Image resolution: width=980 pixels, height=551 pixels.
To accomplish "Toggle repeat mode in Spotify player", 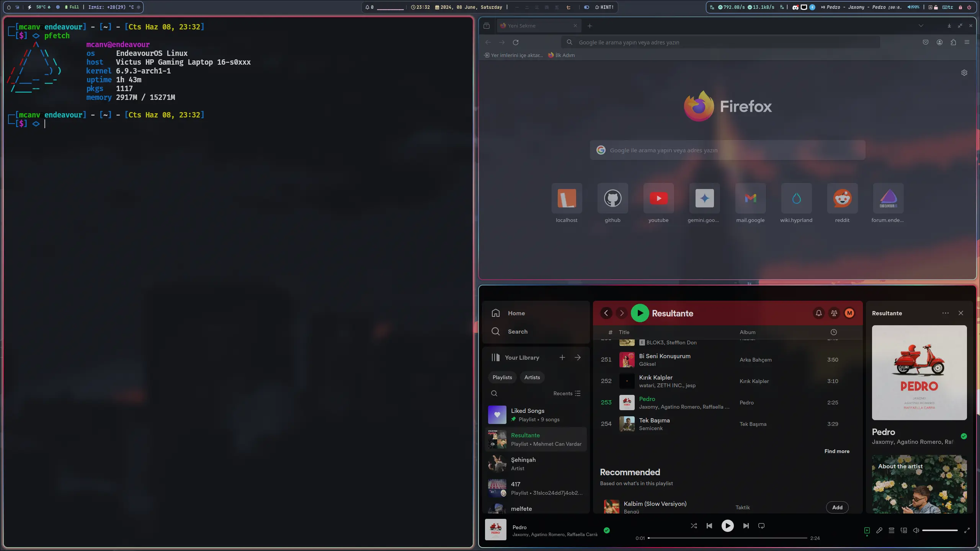I will click(761, 526).
